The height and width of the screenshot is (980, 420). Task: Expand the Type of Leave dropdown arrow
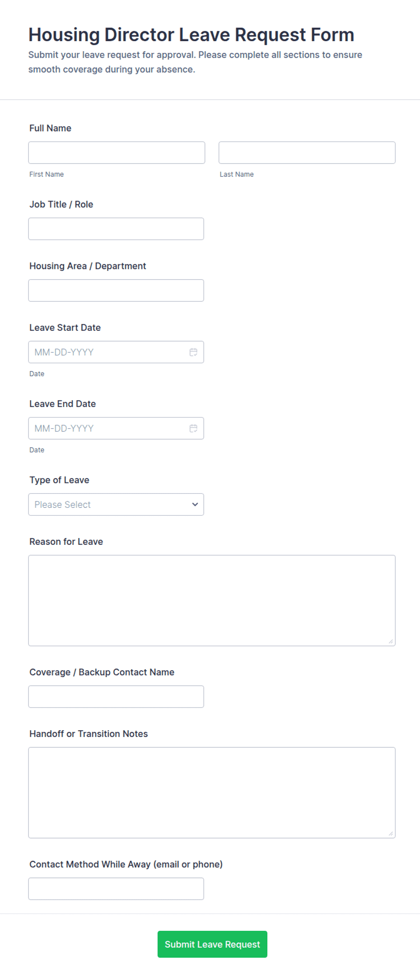[195, 504]
